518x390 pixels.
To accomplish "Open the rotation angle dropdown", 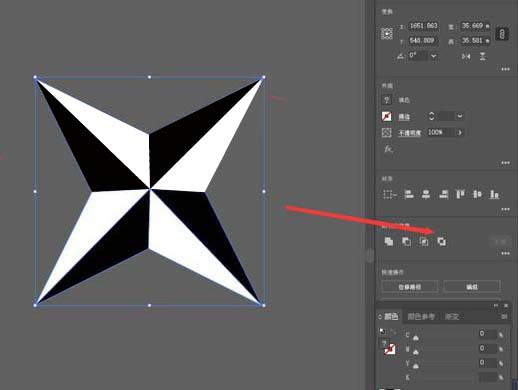I will point(433,56).
